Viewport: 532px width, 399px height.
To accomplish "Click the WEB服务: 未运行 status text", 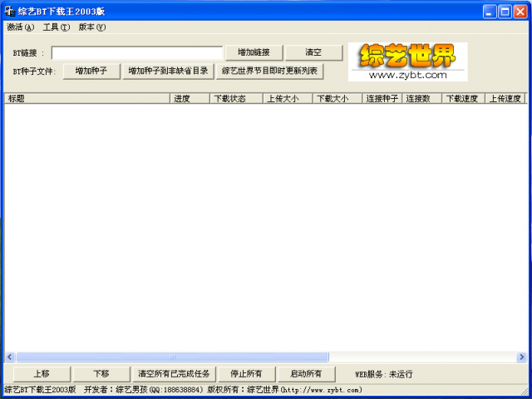I will 384,375.
